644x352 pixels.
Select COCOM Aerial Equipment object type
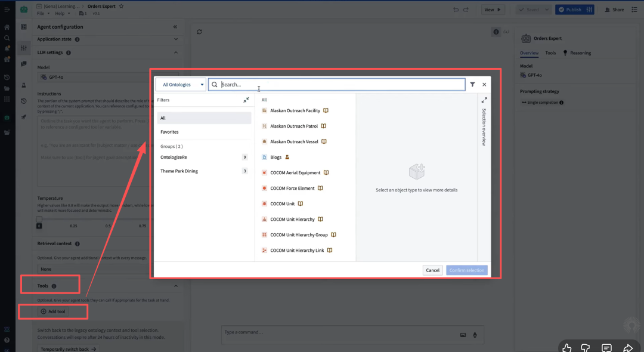pyautogui.click(x=295, y=173)
